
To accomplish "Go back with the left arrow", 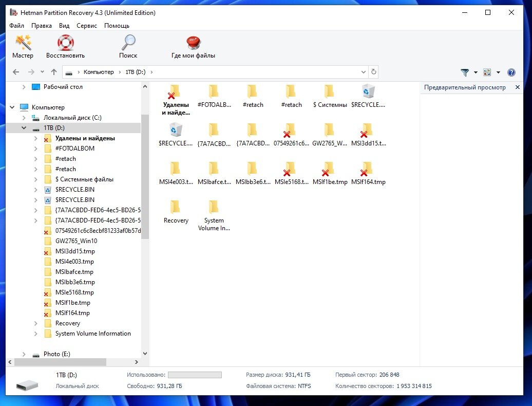I will (16, 72).
